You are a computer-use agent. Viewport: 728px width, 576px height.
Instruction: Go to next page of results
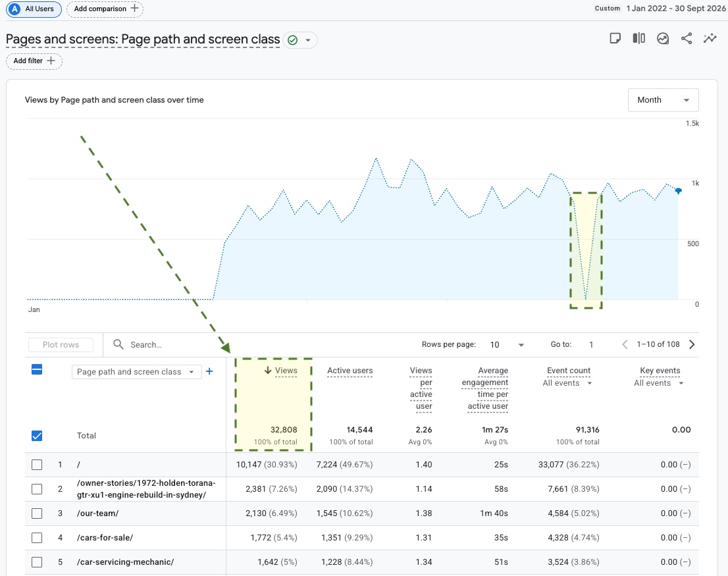click(x=692, y=344)
